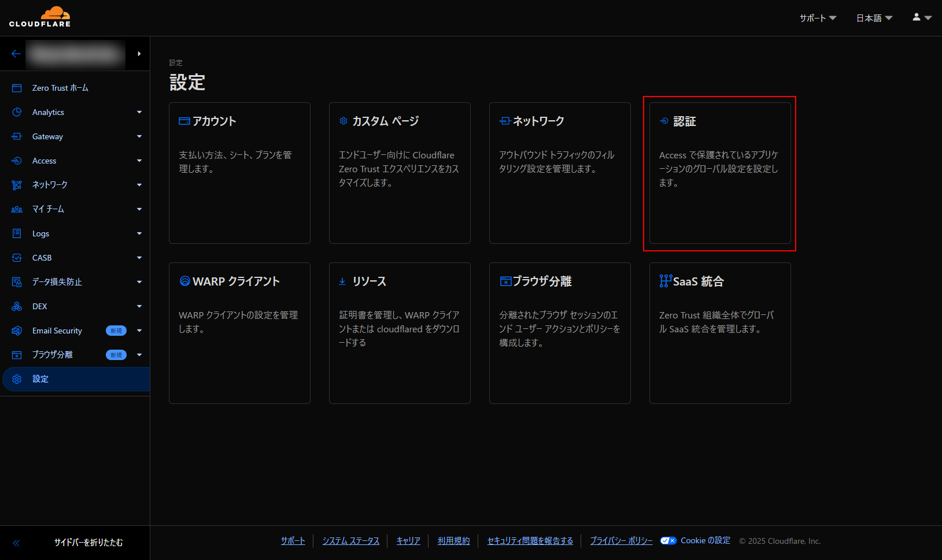Screen dimensions: 942x560
Task: Click the back arrow icon in sidebar
Action: click(16, 54)
